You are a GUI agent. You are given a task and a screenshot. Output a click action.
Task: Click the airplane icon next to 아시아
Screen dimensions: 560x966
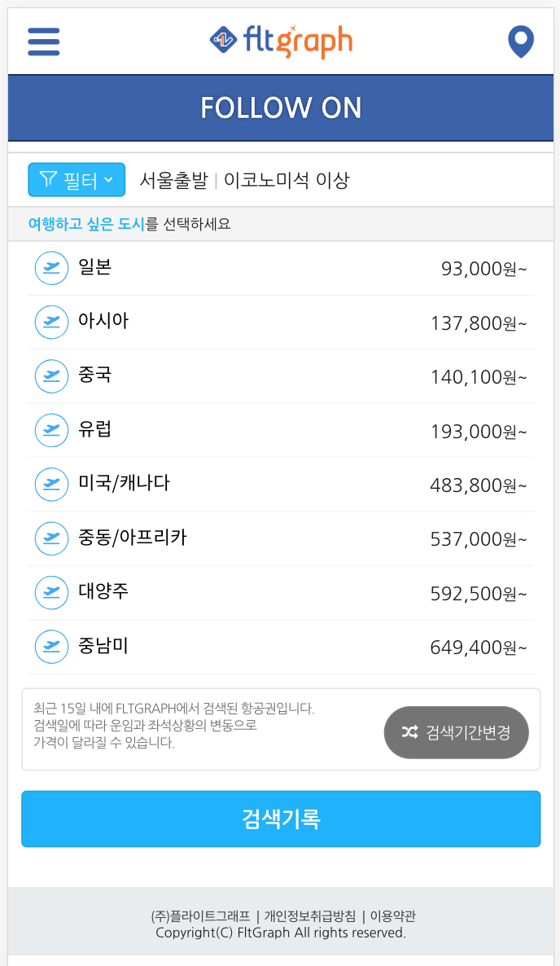(x=51, y=322)
